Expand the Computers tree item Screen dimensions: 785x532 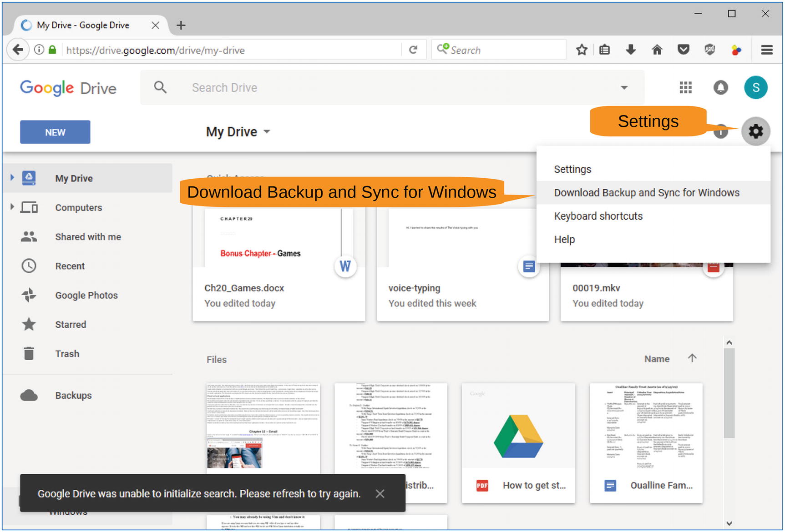[12, 207]
